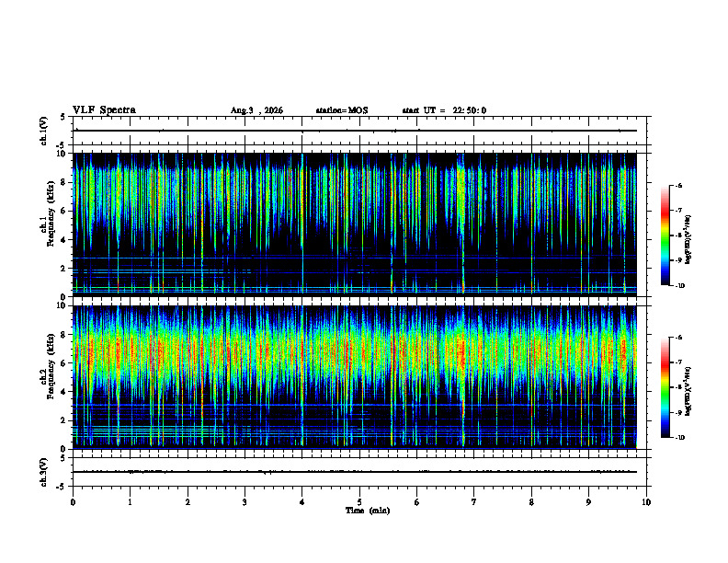Click inside the ch.2 spectrogram panel
This screenshot has height=563, width=728.
click(x=355, y=377)
